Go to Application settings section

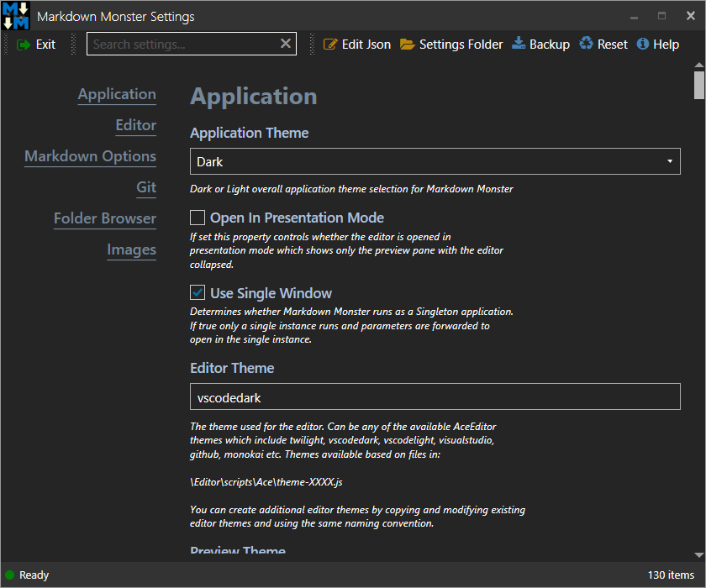117,94
